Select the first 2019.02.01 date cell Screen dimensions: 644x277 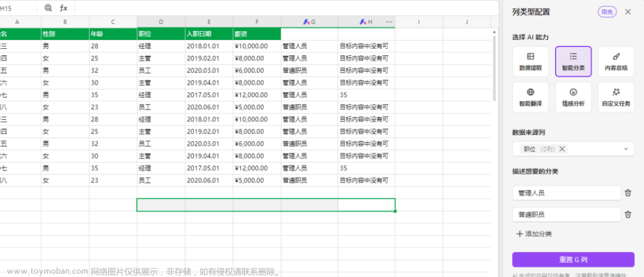[209, 59]
